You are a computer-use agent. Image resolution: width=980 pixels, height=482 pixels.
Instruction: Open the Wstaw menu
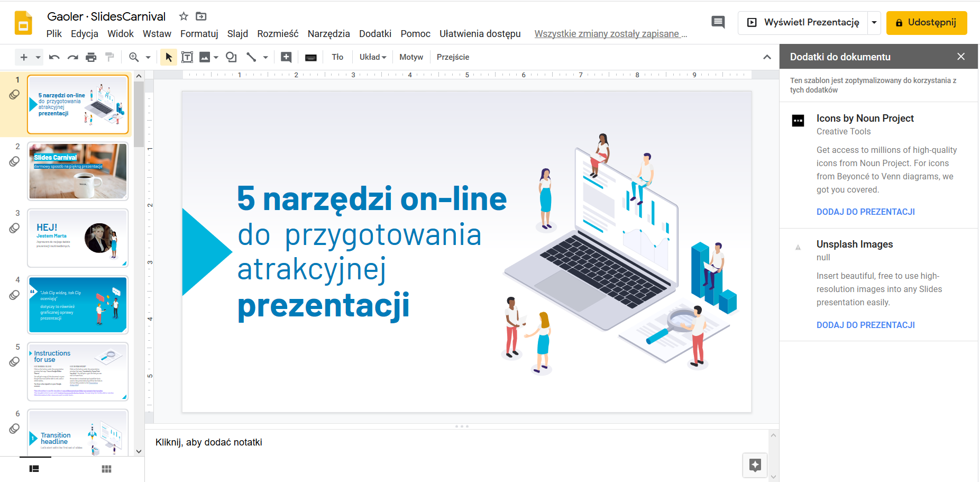point(157,34)
